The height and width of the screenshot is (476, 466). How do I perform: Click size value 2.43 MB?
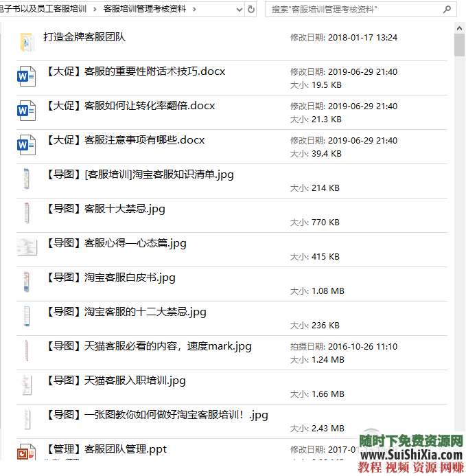coord(328,429)
